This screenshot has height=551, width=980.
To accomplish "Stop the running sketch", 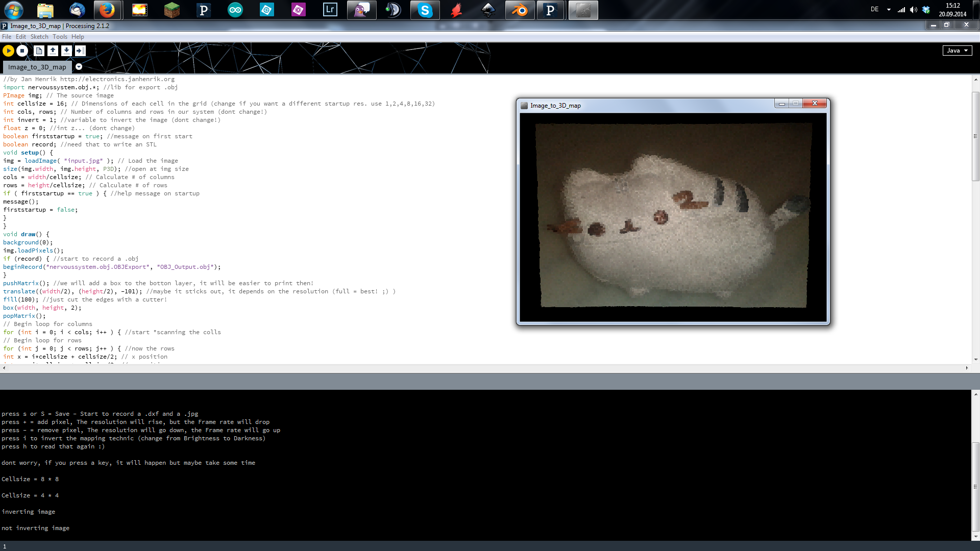I will pyautogui.click(x=22, y=51).
